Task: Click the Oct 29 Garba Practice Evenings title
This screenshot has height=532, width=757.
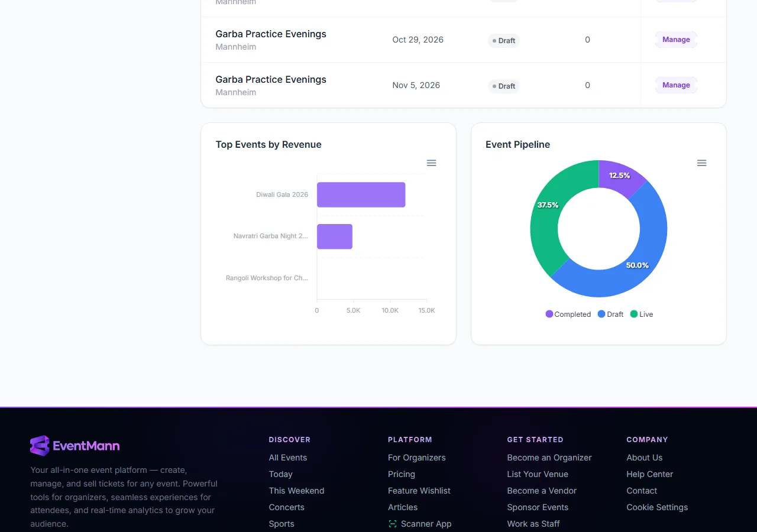Action: coord(271,34)
